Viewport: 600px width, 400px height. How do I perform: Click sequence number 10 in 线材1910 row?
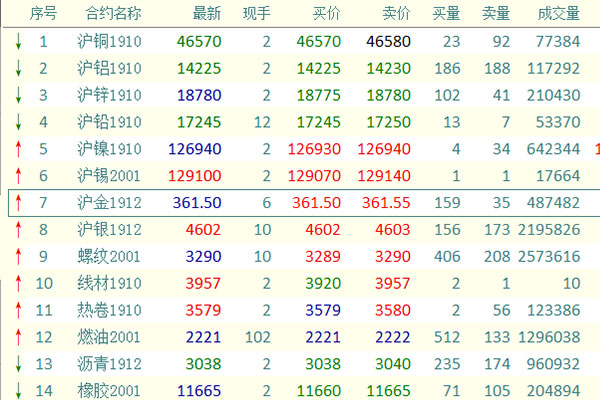(44, 283)
